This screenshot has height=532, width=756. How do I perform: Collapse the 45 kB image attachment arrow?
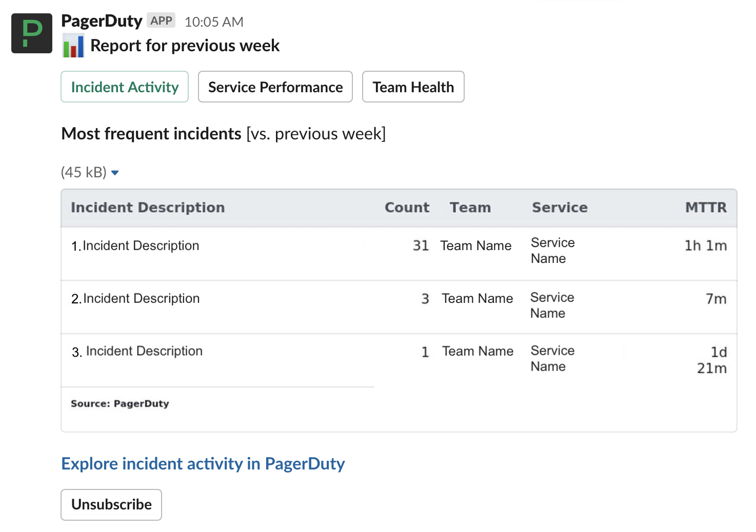coord(115,173)
